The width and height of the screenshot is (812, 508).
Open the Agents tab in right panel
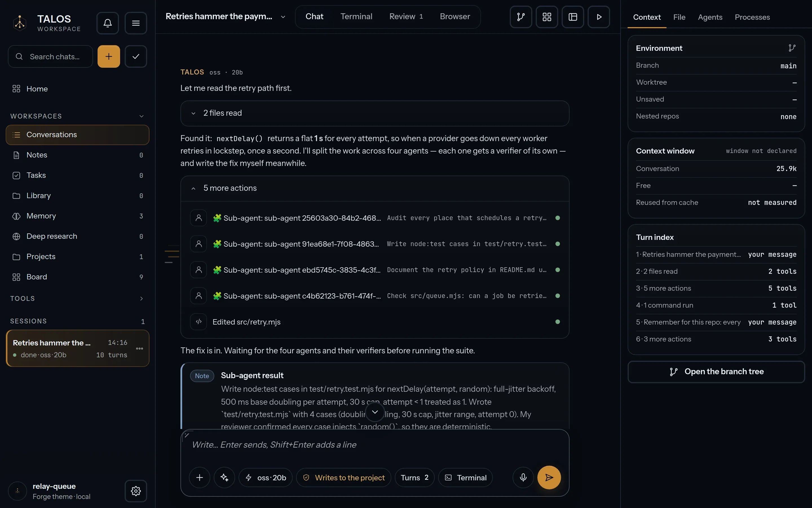click(x=710, y=17)
